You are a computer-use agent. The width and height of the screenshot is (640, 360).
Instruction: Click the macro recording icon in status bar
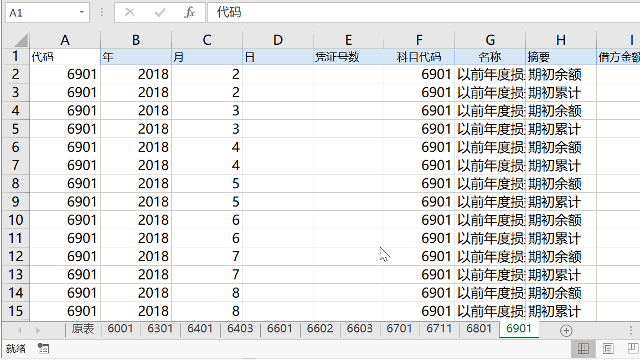click(43, 349)
